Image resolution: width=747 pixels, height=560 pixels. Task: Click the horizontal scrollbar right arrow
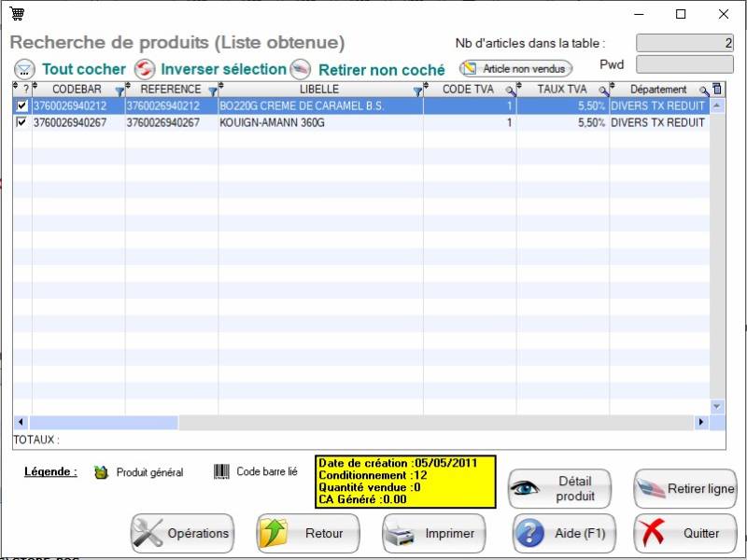coord(700,423)
